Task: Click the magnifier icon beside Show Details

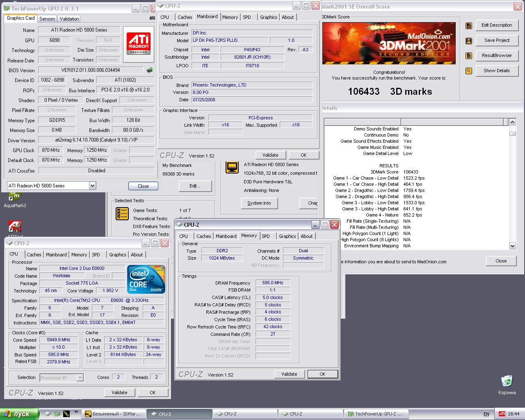Action: pos(469,71)
